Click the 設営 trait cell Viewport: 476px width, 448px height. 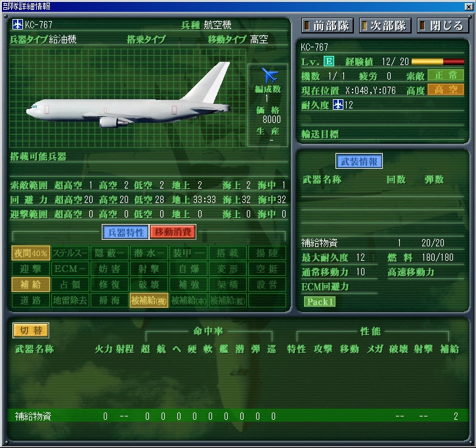[267, 284]
